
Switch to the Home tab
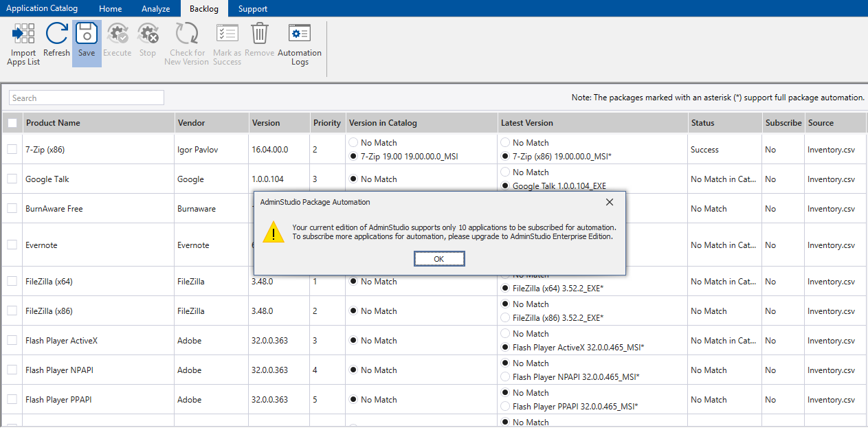110,9
